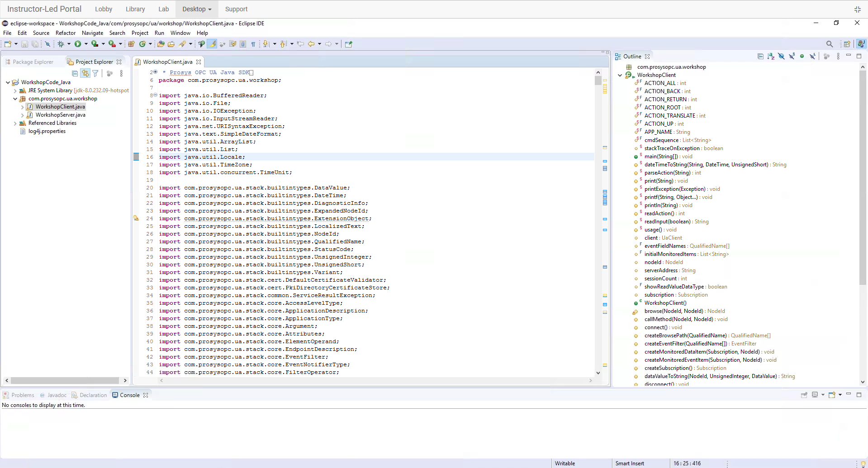Click the Outline view vertical scrollbar
868x468 pixels.
click(862, 178)
